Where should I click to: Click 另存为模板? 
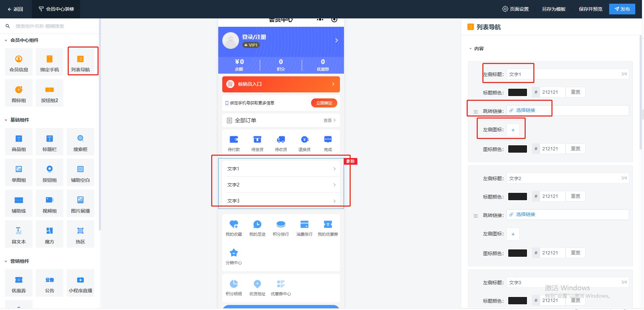pos(554,9)
